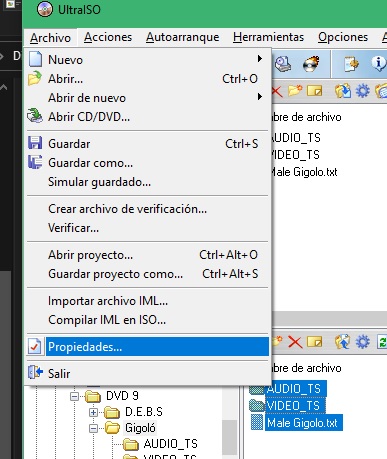Choose Compilar IML en ISO... entry

147,320
